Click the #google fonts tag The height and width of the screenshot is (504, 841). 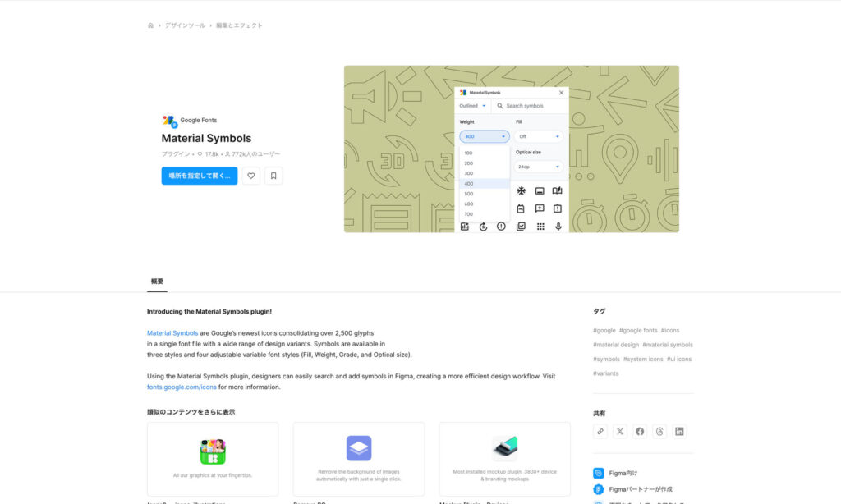pos(638,330)
